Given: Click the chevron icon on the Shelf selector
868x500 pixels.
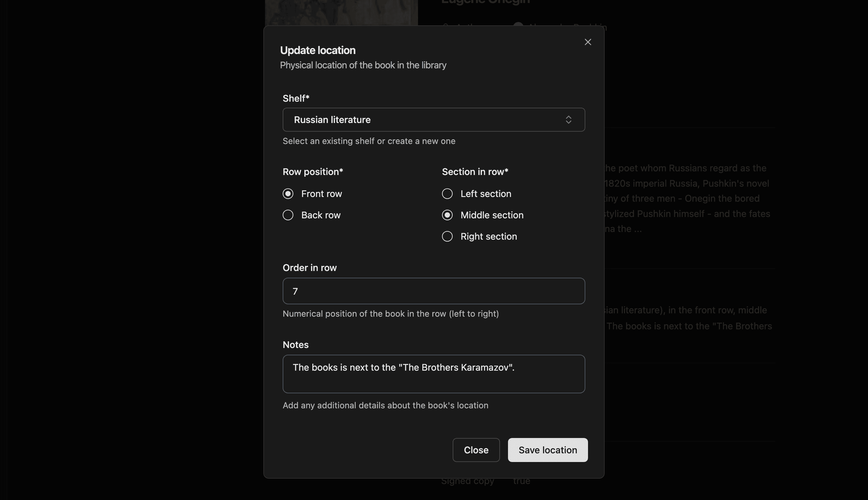Looking at the screenshot, I should 568,120.
